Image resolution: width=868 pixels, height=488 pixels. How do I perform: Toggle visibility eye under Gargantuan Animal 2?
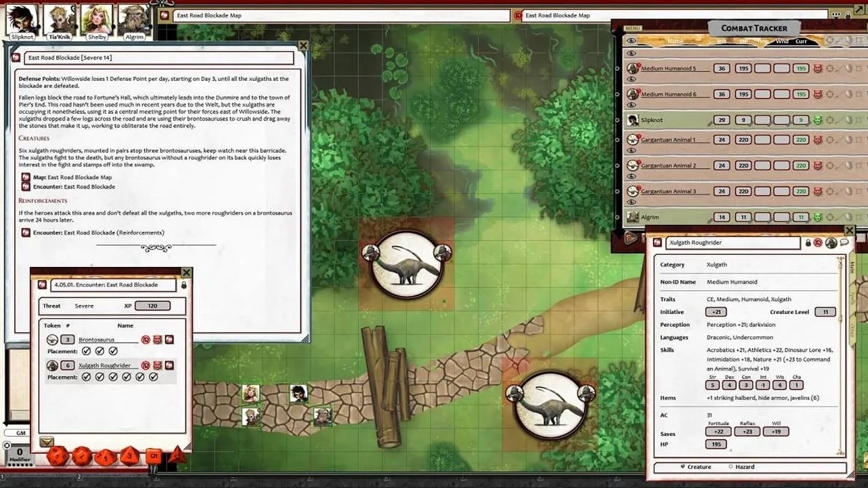pos(631,177)
